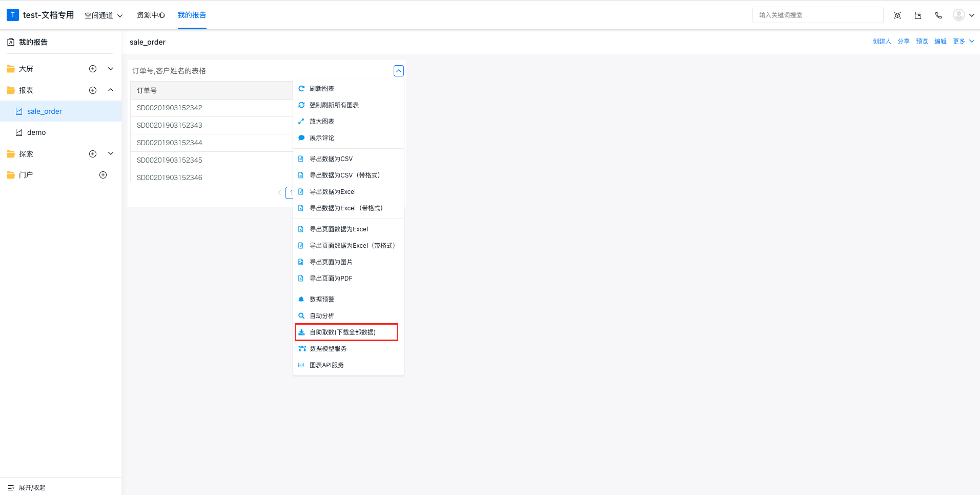Add new item to 门户 folder
This screenshot has height=495, width=980.
click(103, 175)
